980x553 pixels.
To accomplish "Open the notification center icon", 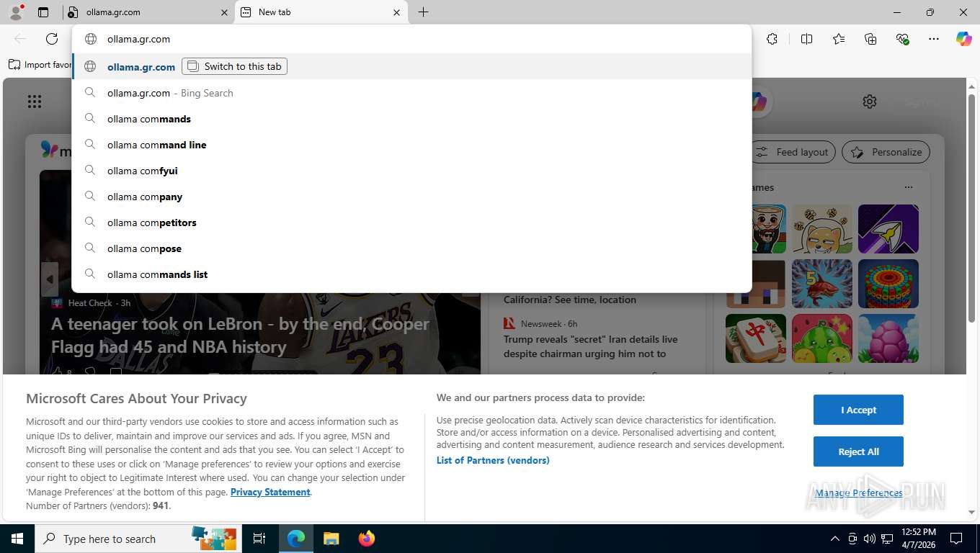I will click(956, 539).
